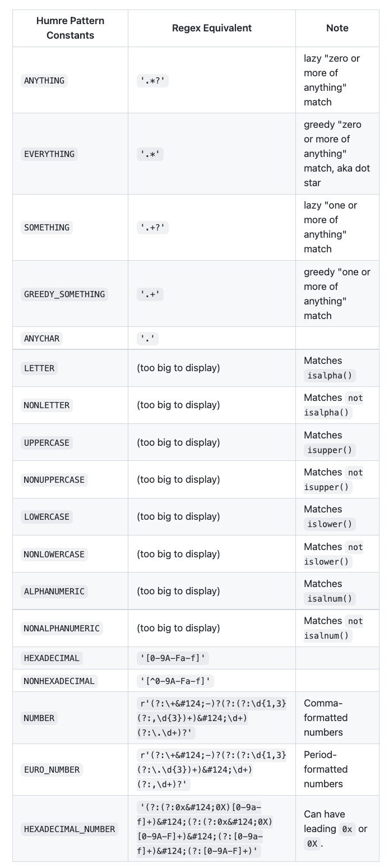Select the NONLETTER constant label
The height and width of the screenshot is (868, 389).
click(x=47, y=405)
